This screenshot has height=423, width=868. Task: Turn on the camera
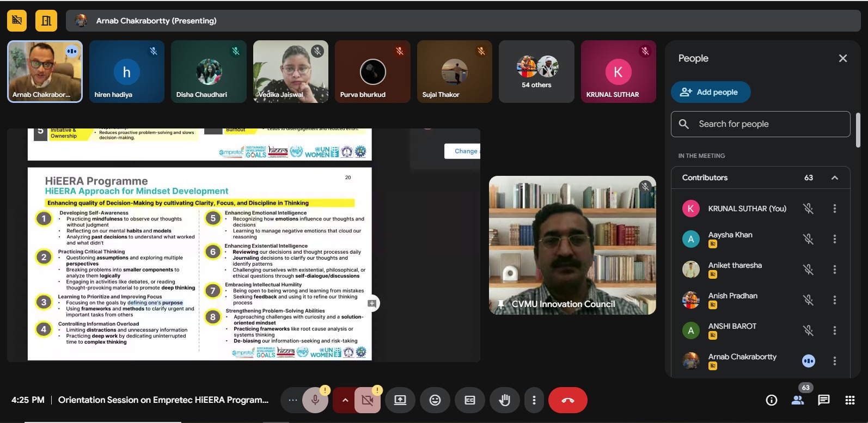tap(367, 401)
